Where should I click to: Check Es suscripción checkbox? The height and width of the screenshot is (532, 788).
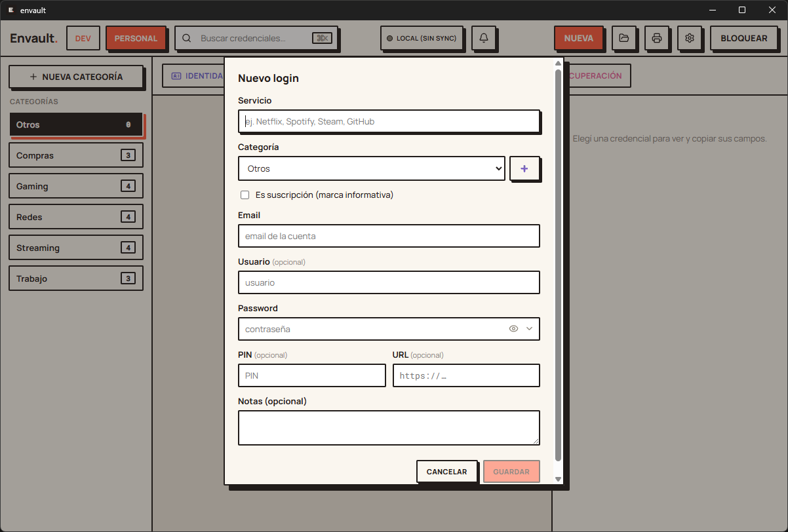click(x=245, y=195)
